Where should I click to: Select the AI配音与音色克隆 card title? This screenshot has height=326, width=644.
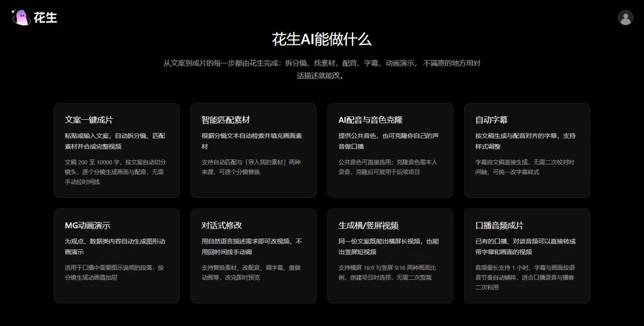point(370,120)
